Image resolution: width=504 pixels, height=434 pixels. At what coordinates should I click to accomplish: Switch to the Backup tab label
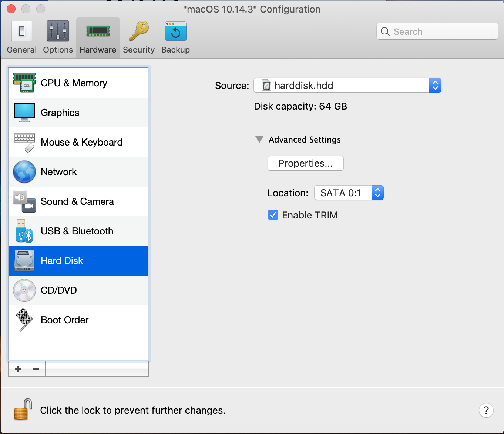coord(176,50)
